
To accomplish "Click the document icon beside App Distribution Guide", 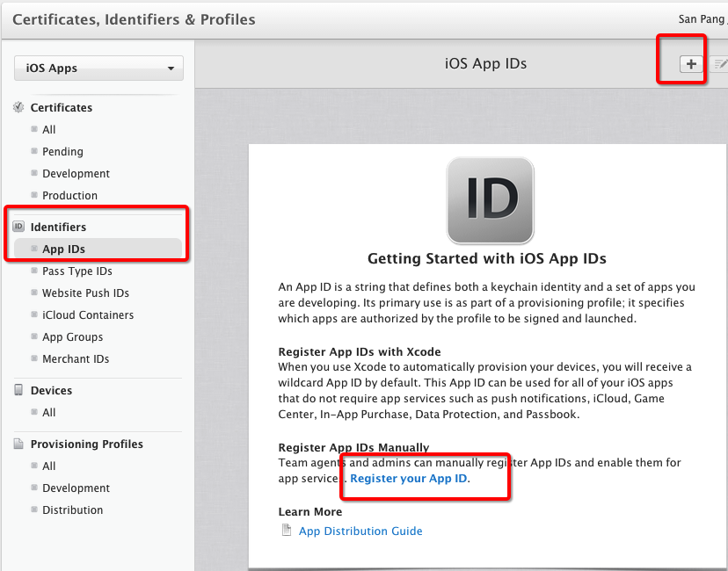I will (287, 531).
